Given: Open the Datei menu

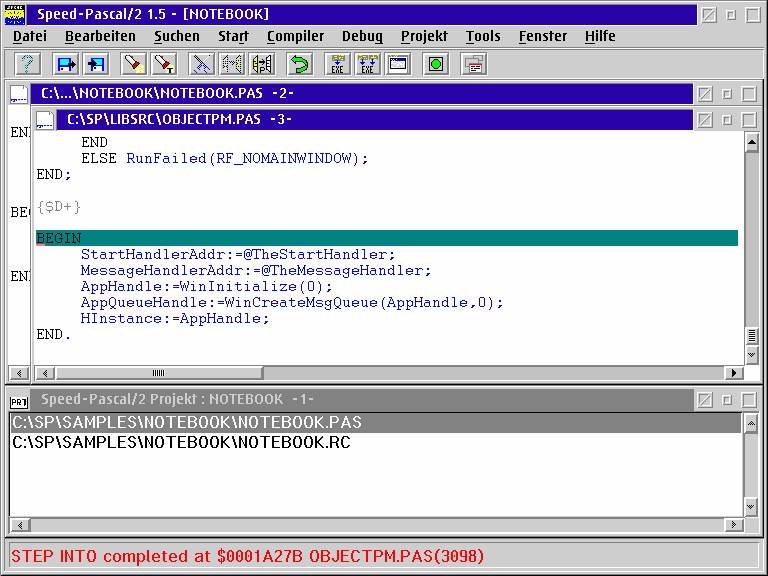Looking at the screenshot, I should pos(30,36).
